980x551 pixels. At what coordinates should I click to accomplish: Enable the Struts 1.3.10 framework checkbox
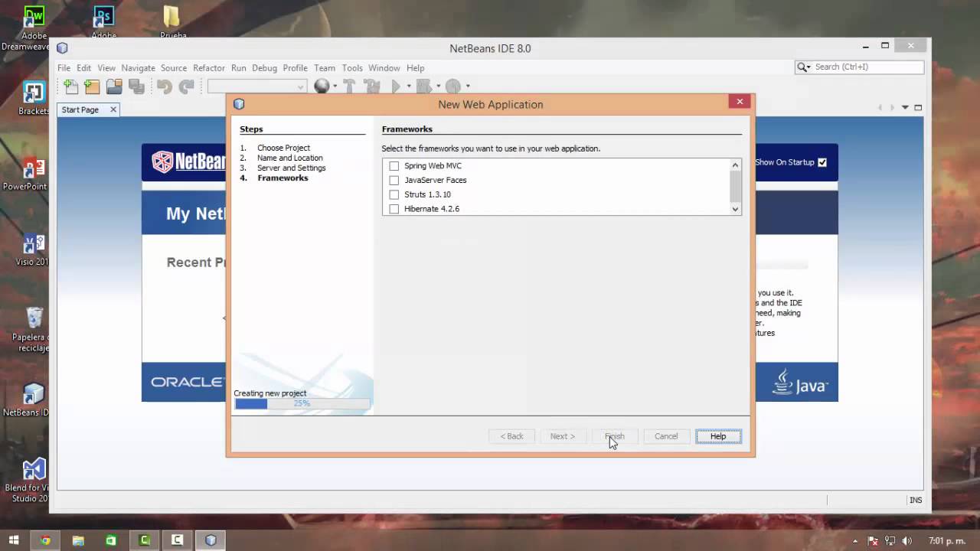tap(394, 195)
